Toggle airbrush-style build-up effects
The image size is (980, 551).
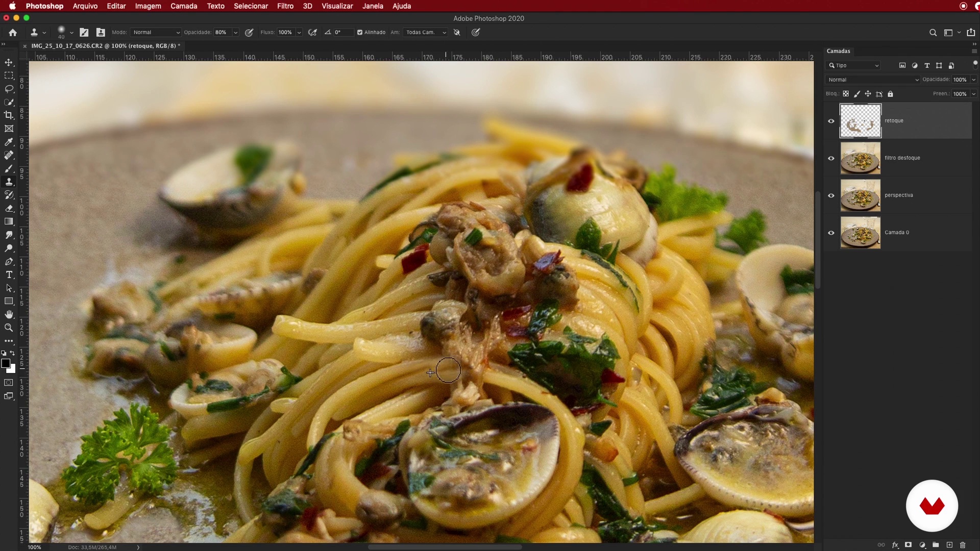pos(313,32)
